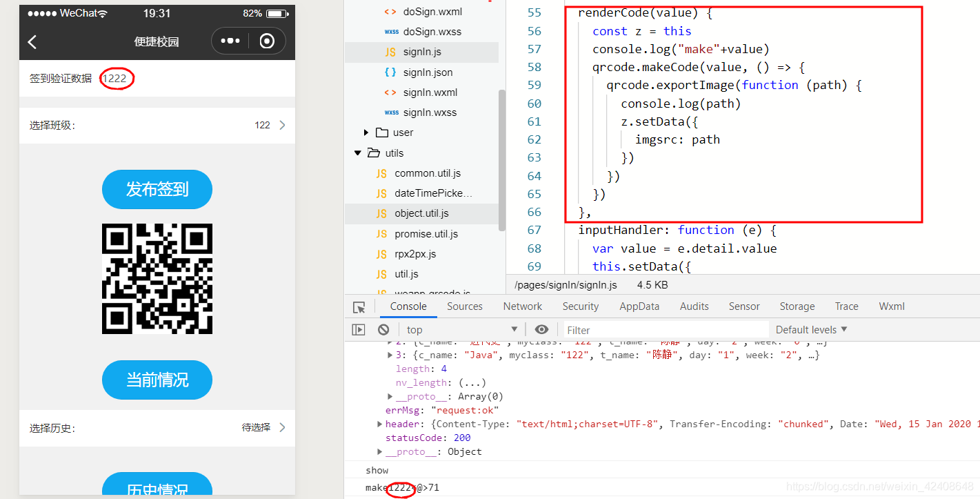
Task: Open the Storage tab
Action: (797, 306)
